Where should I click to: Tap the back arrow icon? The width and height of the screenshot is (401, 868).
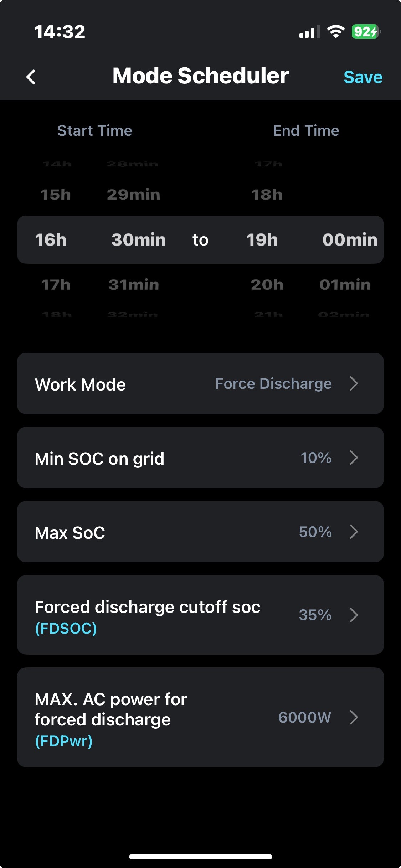click(31, 77)
